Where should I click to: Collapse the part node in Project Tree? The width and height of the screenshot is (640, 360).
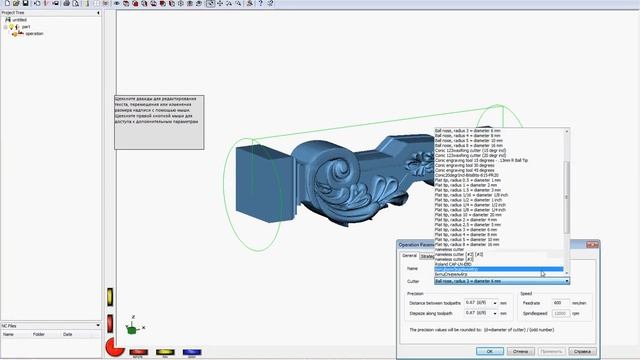point(5,27)
